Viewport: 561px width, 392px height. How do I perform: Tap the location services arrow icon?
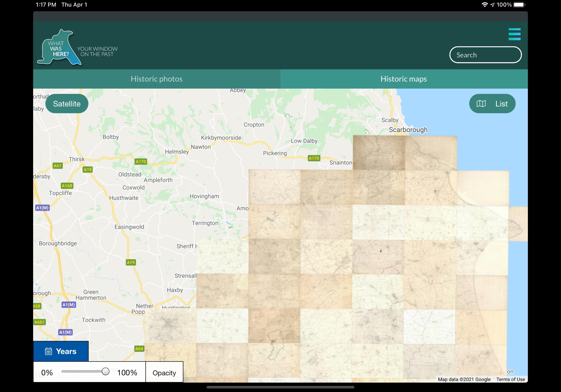coord(492,5)
